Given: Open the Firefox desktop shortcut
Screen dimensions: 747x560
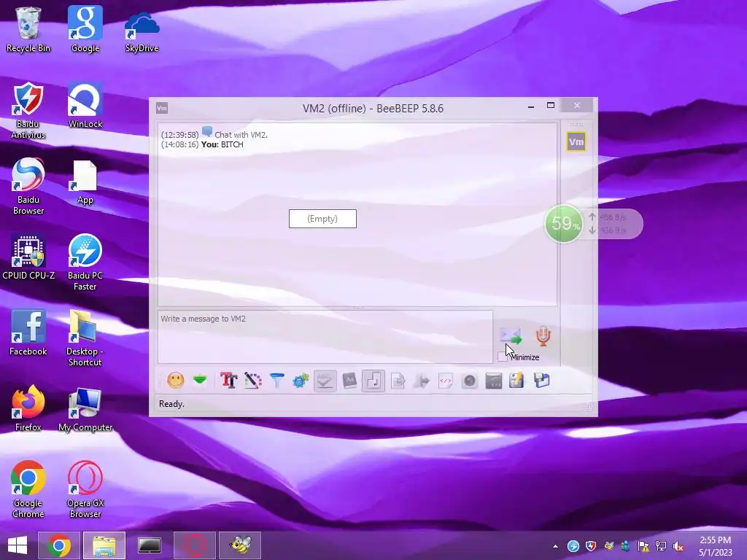Looking at the screenshot, I should pyautogui.click(x=28, y=408).
